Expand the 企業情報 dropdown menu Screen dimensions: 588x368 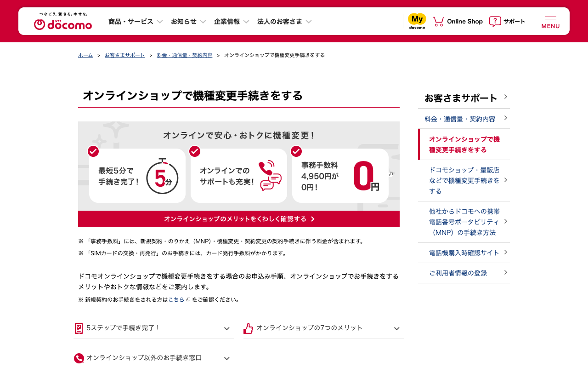pos(232,22)
